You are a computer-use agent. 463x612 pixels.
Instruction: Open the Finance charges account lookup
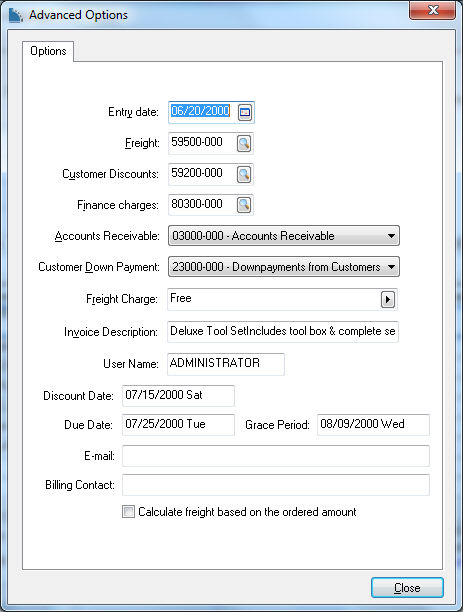pos(244,205)
